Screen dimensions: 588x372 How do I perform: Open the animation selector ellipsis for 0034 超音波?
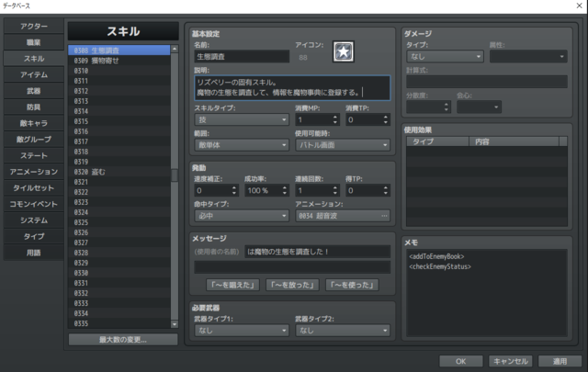click(384, 216)
